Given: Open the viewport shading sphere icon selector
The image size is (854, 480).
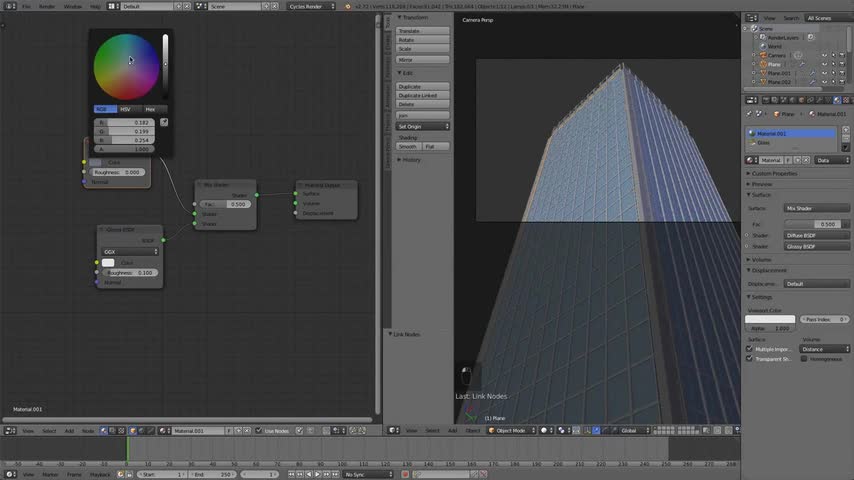Looking at the screenshot, I should 546,430.
